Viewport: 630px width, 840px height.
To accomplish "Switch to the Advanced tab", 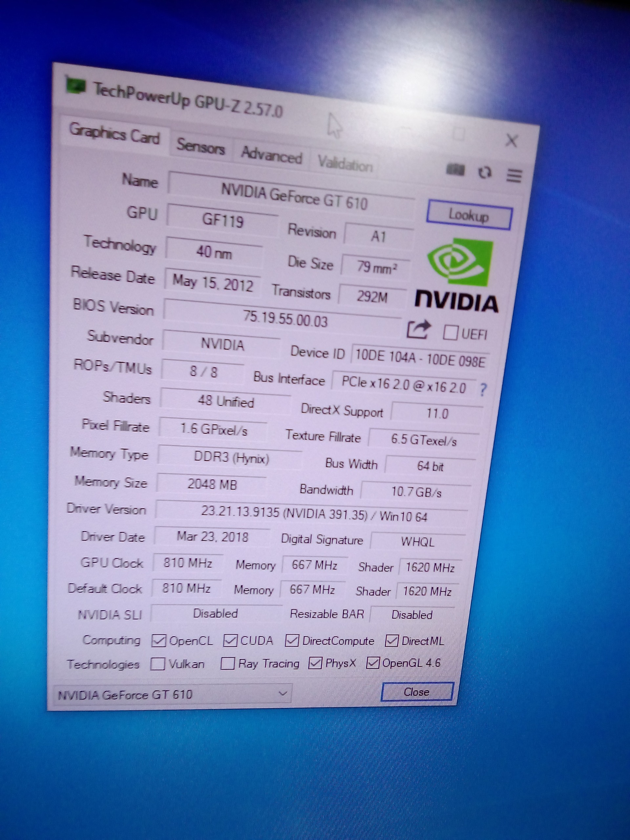I will [x=271, y=155].
